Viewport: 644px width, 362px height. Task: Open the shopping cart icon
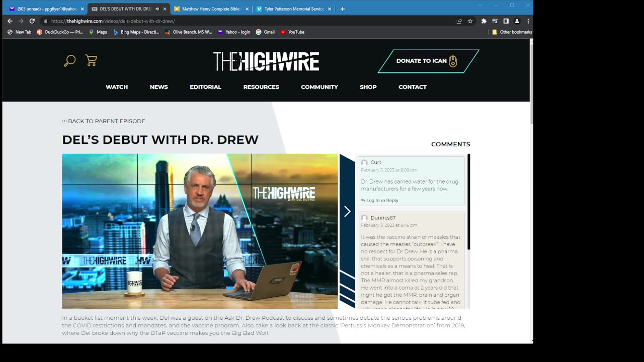(x=91, y=60)
